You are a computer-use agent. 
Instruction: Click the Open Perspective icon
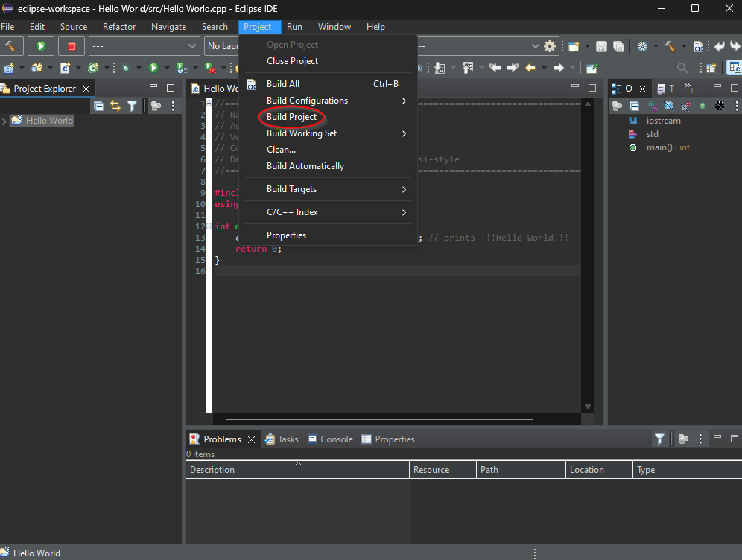point(711,68)
